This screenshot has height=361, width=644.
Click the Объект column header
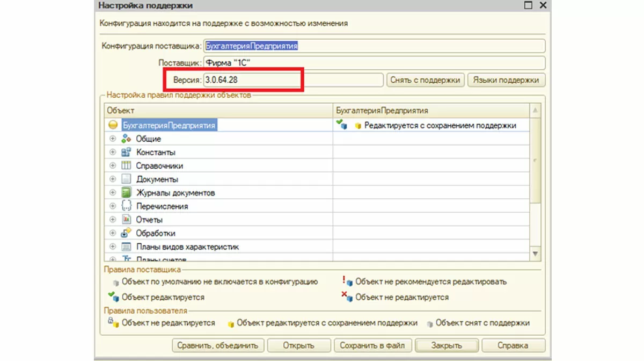pos(218,110)
